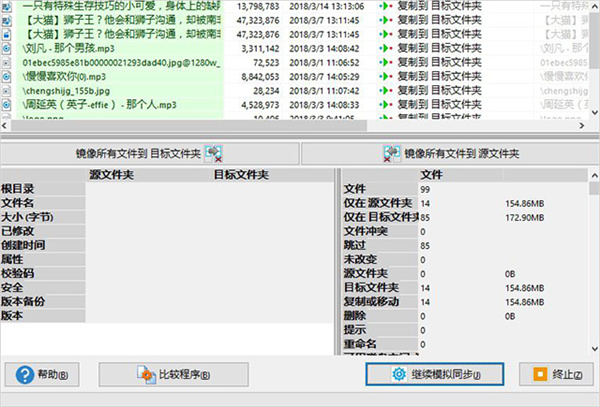Click the 根目录 row label
600x407 pixels.
18,189
